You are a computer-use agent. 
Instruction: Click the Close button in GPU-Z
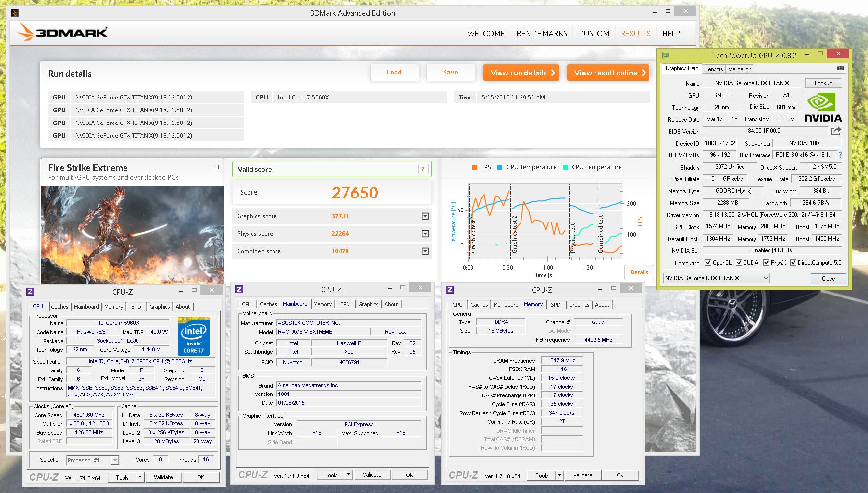tap(828, 278)
